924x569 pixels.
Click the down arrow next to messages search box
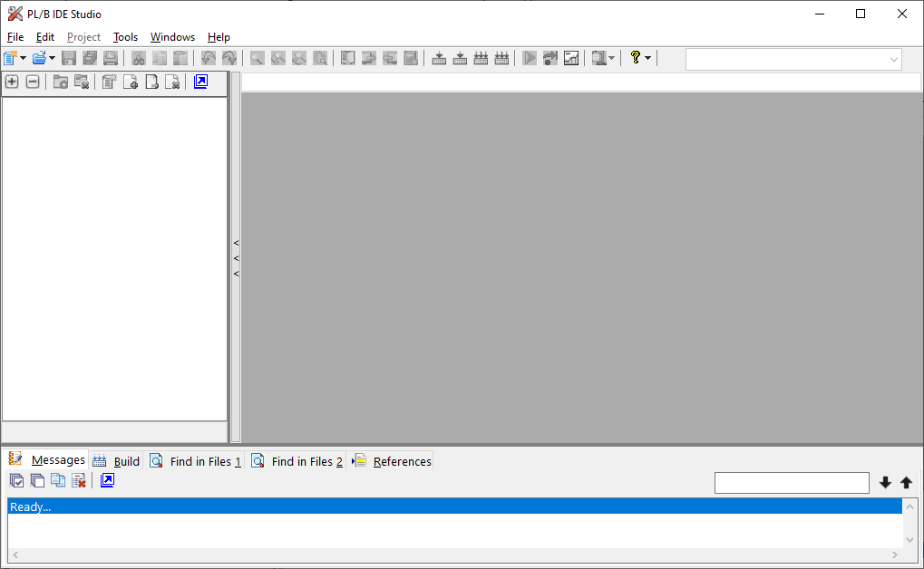click(886, 483)
